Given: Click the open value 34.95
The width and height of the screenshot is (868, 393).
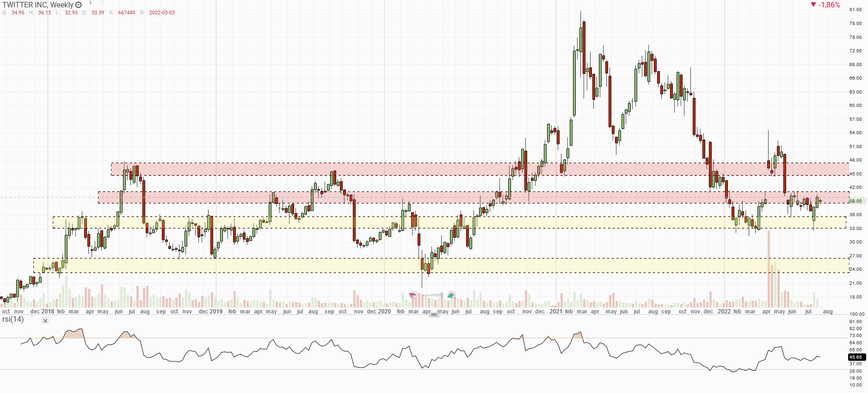Looking at the screenshot, I should (x=18, y=12).
